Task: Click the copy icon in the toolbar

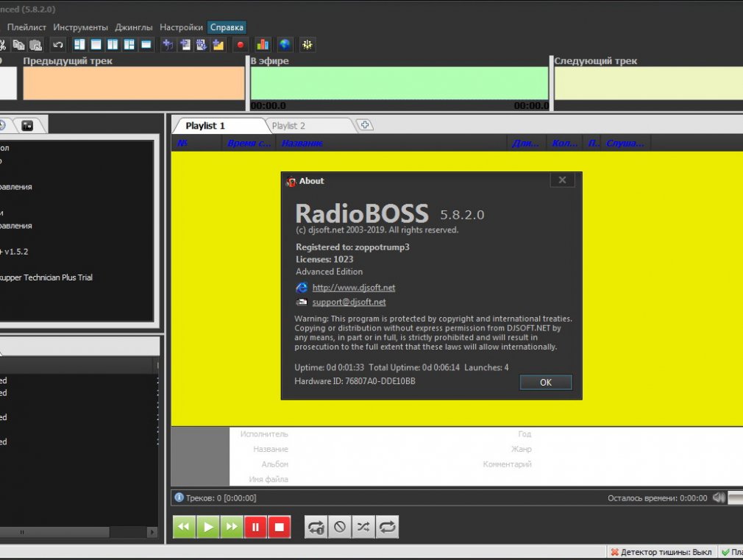Action: (x=19, y=45)
